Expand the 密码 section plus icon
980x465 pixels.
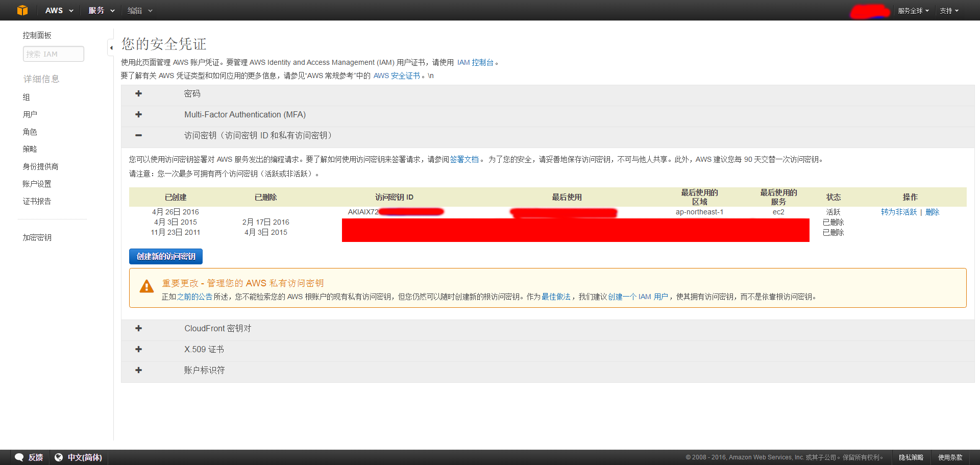[138, 93]
